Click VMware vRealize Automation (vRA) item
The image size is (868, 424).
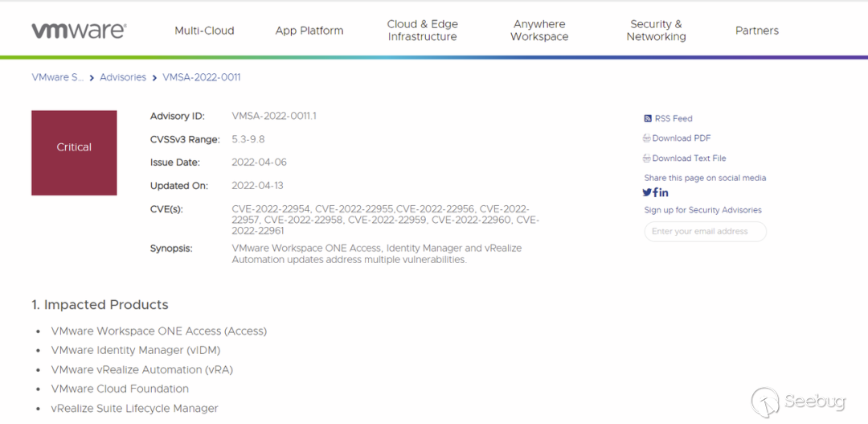pos(141,369)
